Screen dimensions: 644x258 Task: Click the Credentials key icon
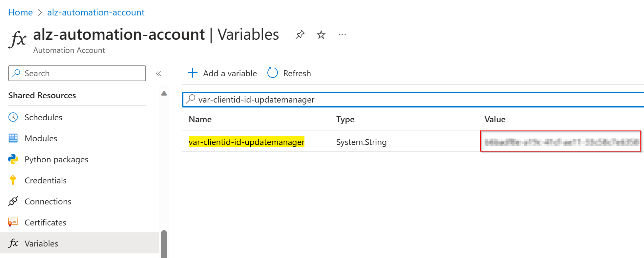coord(13,180)
